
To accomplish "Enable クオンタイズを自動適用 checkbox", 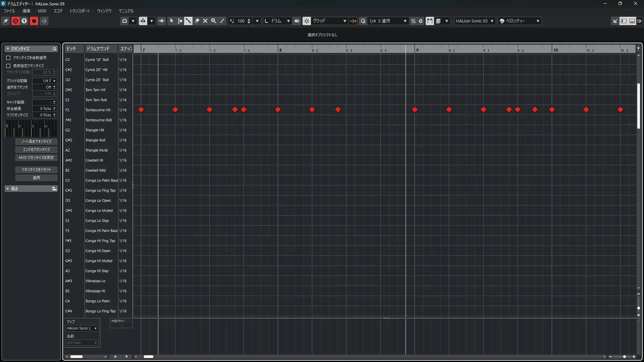I will coord(8,58).
